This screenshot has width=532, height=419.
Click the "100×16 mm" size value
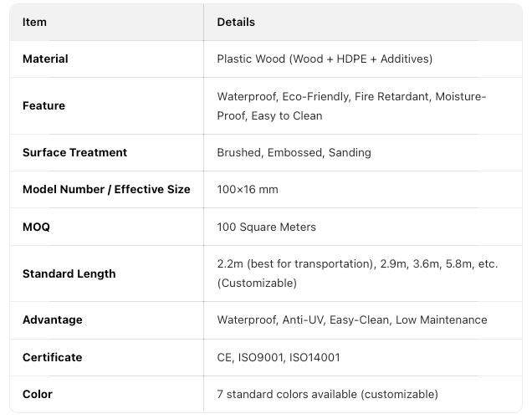pos(248,189)
